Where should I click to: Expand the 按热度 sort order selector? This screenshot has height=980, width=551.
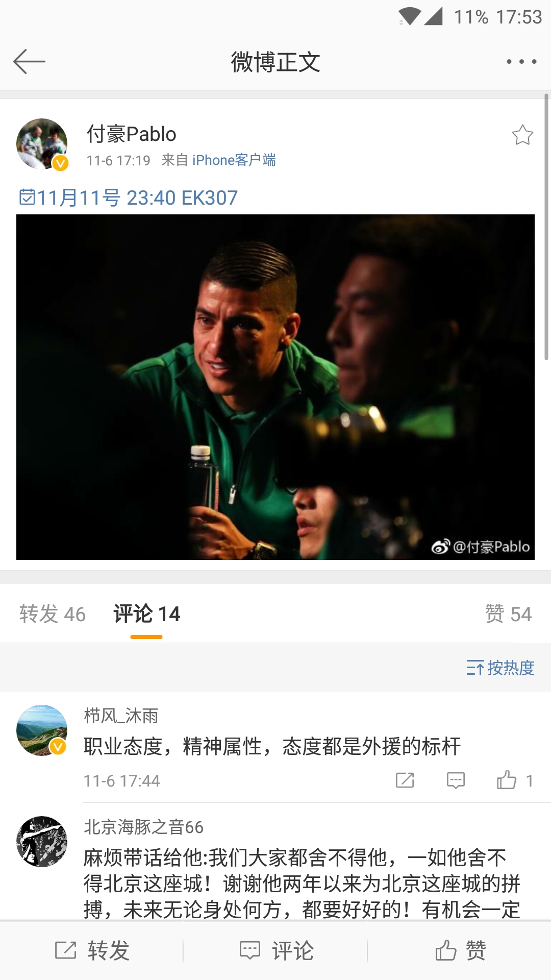(500, 668)
